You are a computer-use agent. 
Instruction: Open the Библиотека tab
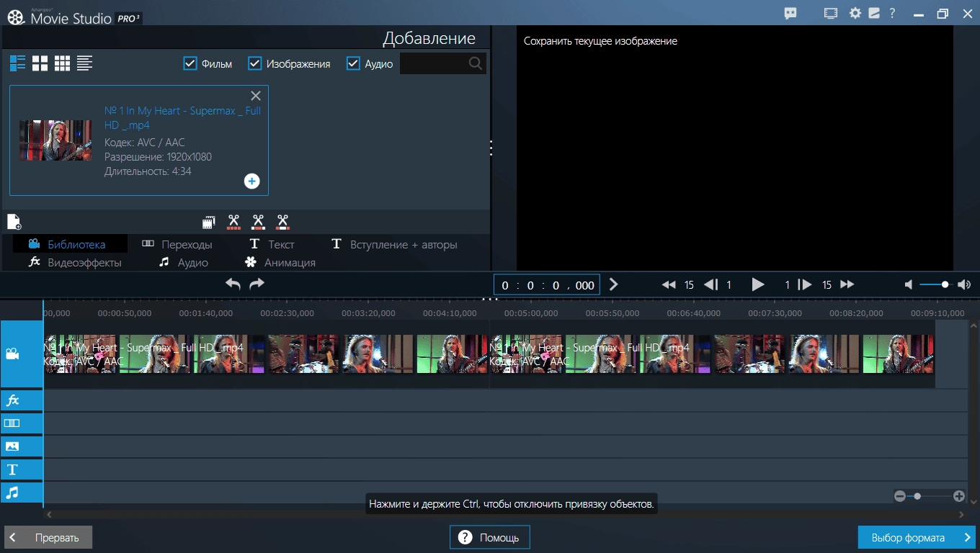pyautogui.click(x=70, y=244)
